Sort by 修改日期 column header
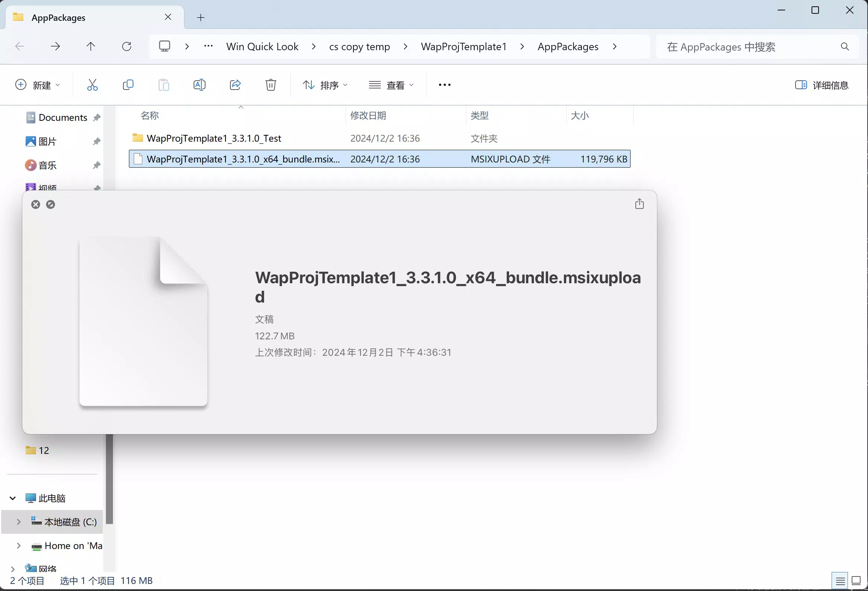Screen dimensions: 868x591 pos(368,116)
